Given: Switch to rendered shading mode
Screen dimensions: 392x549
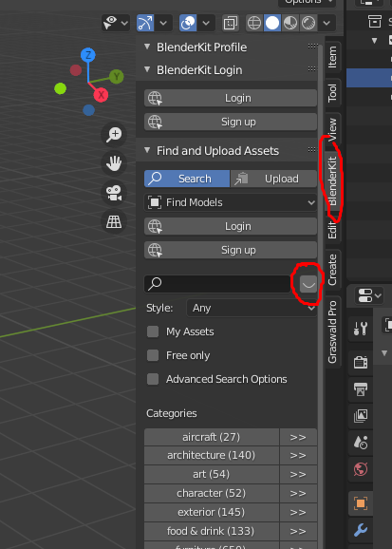Looking at the screenshot, I should point(308,23).
